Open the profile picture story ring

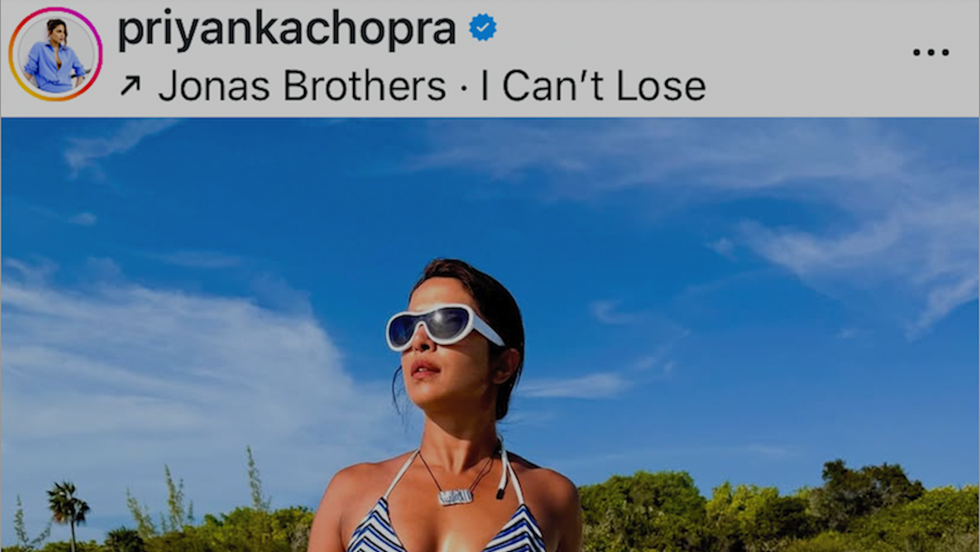(x=55, y=55)
